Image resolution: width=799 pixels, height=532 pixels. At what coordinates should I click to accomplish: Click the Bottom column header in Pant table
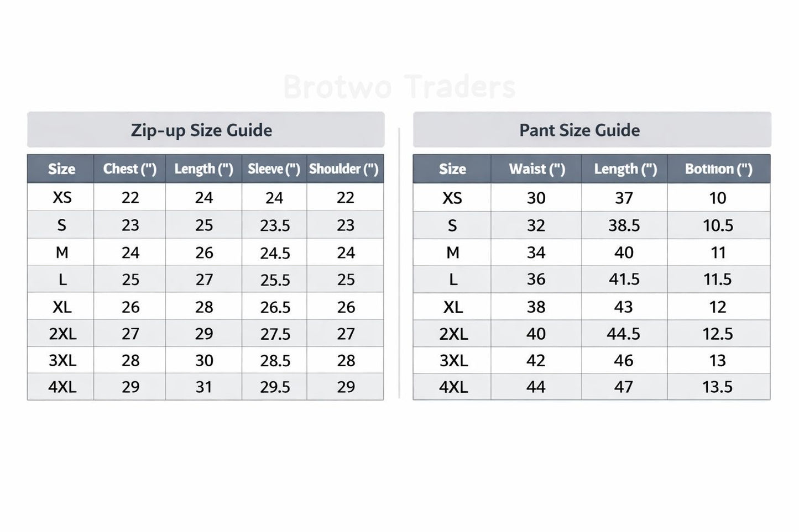[x=718, y=169]
